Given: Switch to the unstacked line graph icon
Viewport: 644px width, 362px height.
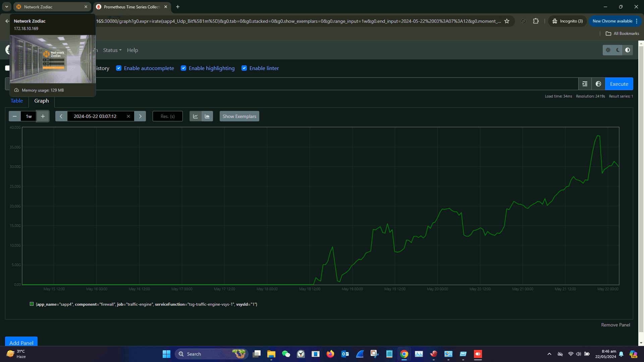Looking at the screenshot, I should coord(195,116).
